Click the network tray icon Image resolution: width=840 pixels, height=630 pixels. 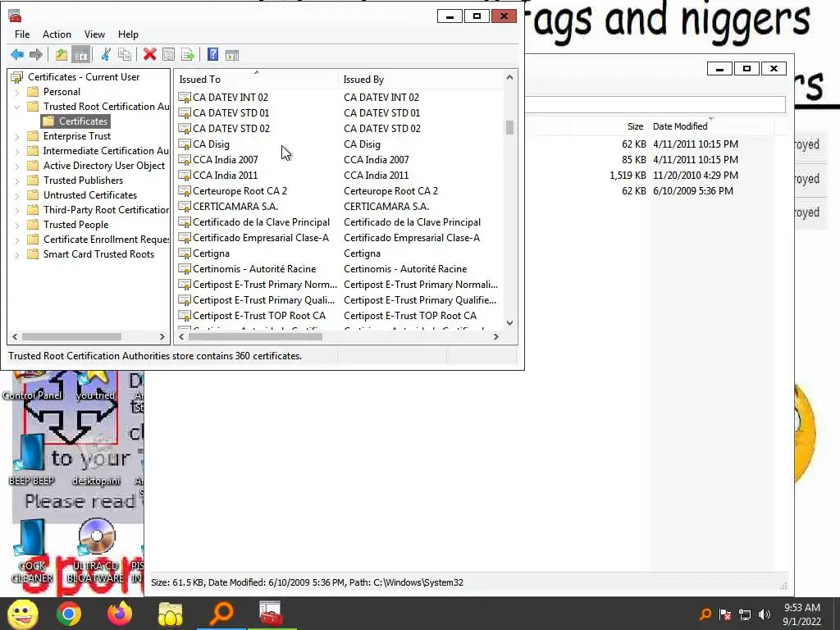(x=745, y=614)
